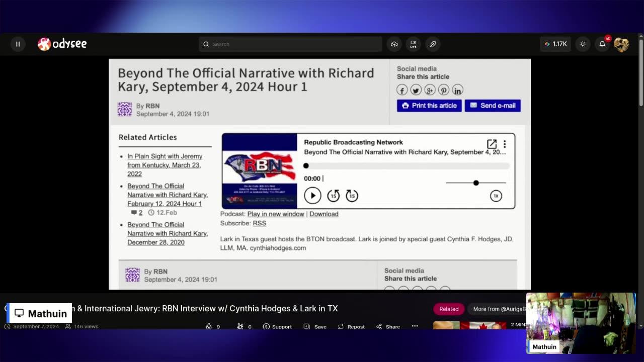Image resolution: width=644 pixels, height=362 pixels.
Task: Adjust the podcast volume slider
Action: [476, 183]
